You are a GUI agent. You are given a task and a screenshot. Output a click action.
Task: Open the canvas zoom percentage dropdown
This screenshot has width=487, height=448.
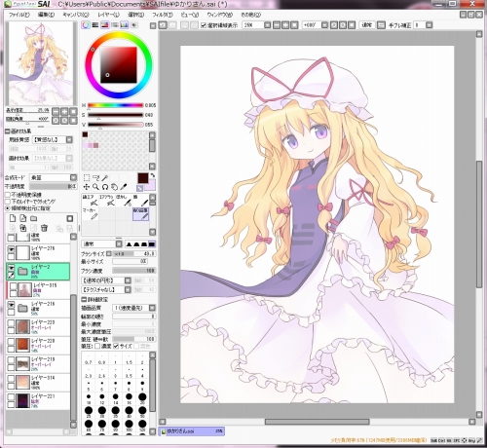click(x=267, y=25)
